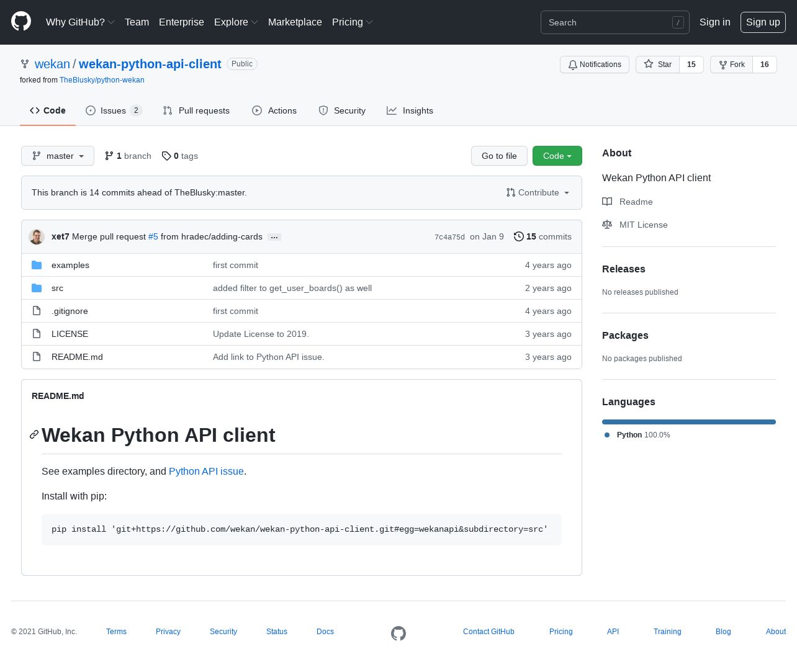Open the Terms footer link
Viewport: 797px width, 672px height.
(116, 632)
